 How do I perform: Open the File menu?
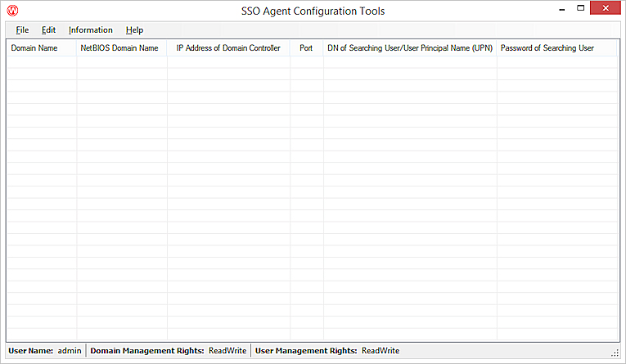pyautogui.click(x=22, y=30)
